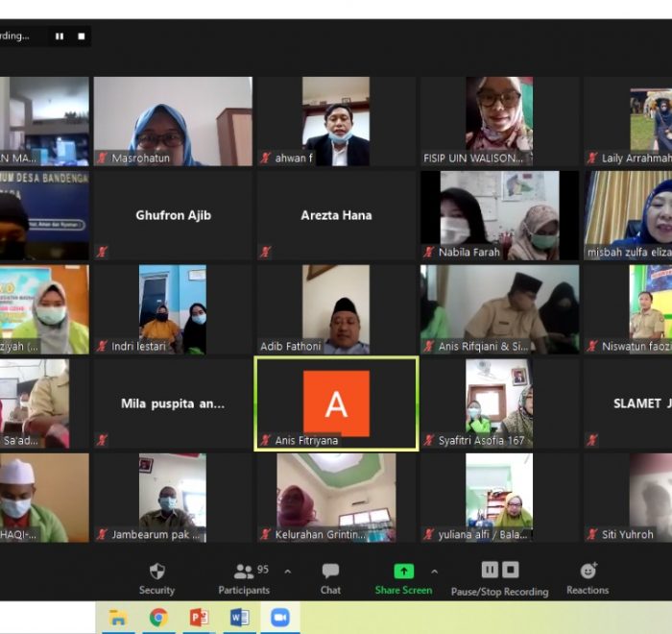672x634 pixels.
Task: Click the Ghufron Ajib participant tile
Action: (173, 215)
